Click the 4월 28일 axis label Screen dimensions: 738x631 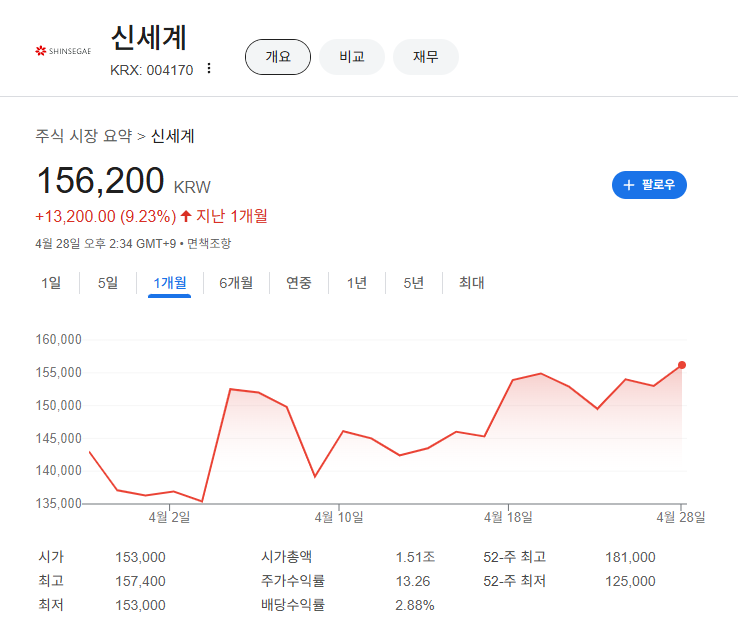[x=681, y=518]
